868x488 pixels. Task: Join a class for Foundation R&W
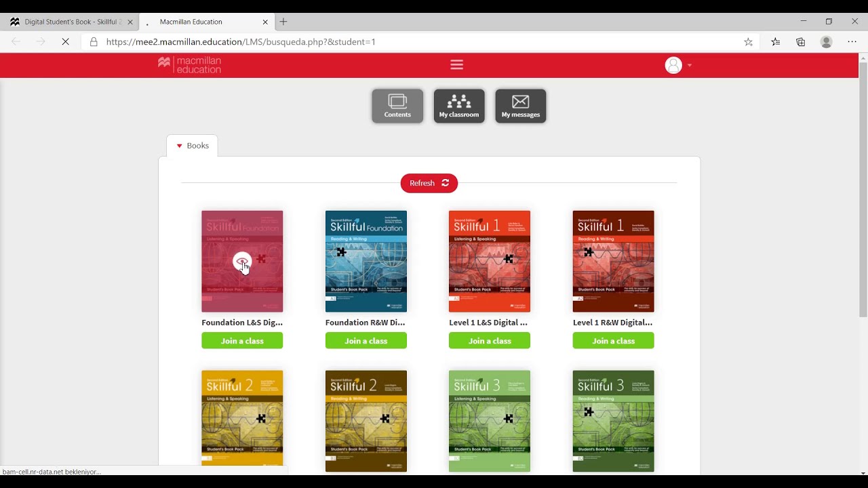point(366,341)
